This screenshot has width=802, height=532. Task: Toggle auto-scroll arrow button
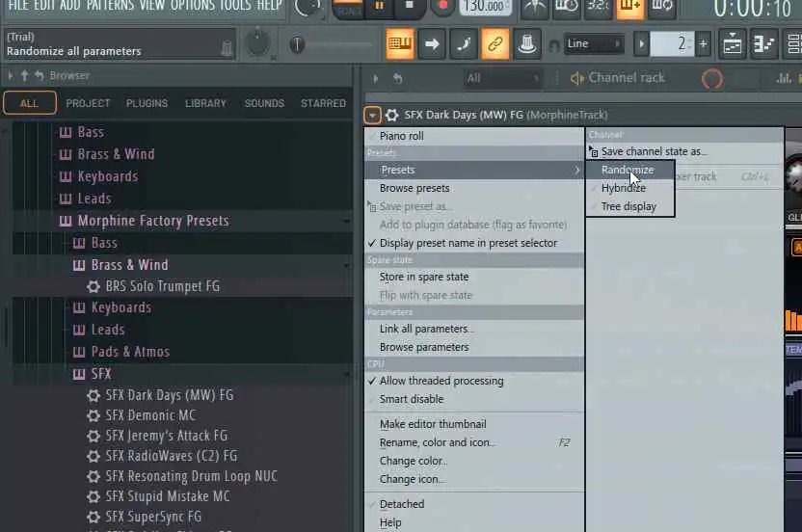pos(432,44)
